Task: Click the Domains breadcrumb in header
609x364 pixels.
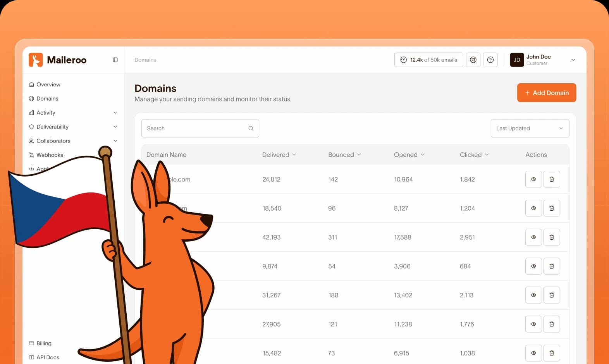Action: tap(145, 60)
